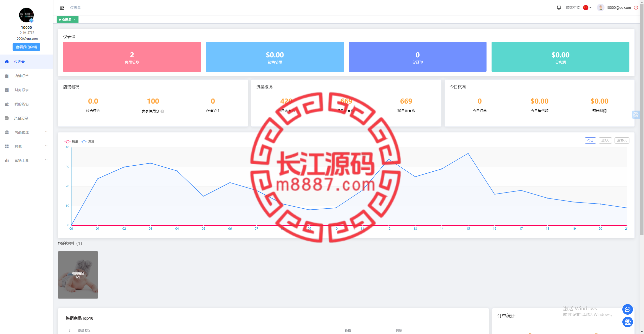The image size is (644, 334).
Task: Click the 今日订单 value 0
Action: pos(479,101)
